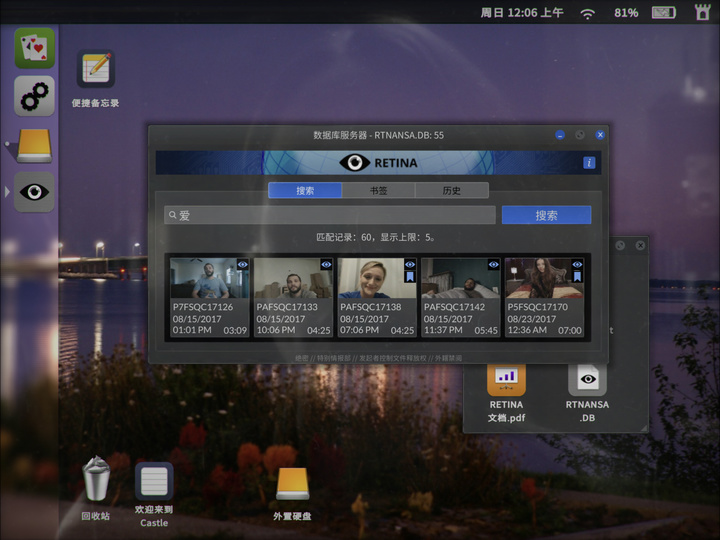Switch to the 历史 history tab
Image resolution: width=720 pixels, height=540 pixels.
[452, 191]
